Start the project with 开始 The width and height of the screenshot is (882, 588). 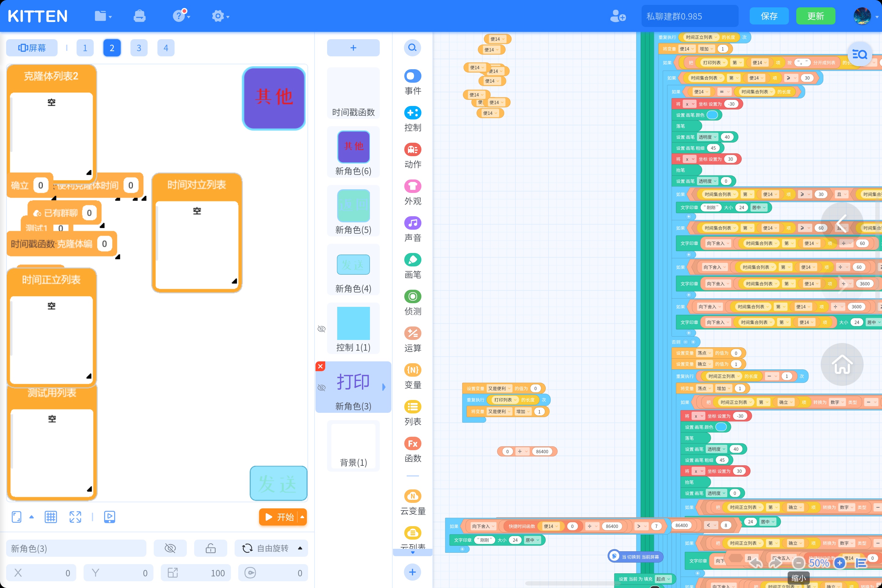click(279, 517)
